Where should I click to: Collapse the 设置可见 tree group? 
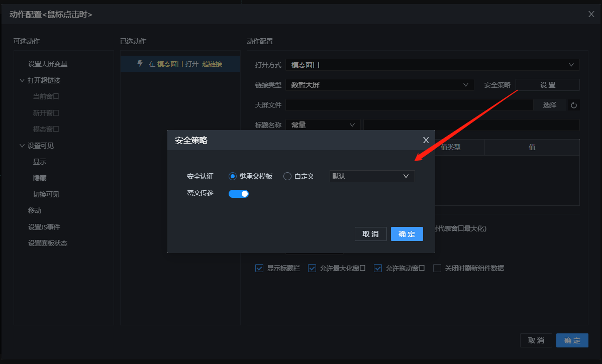click(22, 146)
